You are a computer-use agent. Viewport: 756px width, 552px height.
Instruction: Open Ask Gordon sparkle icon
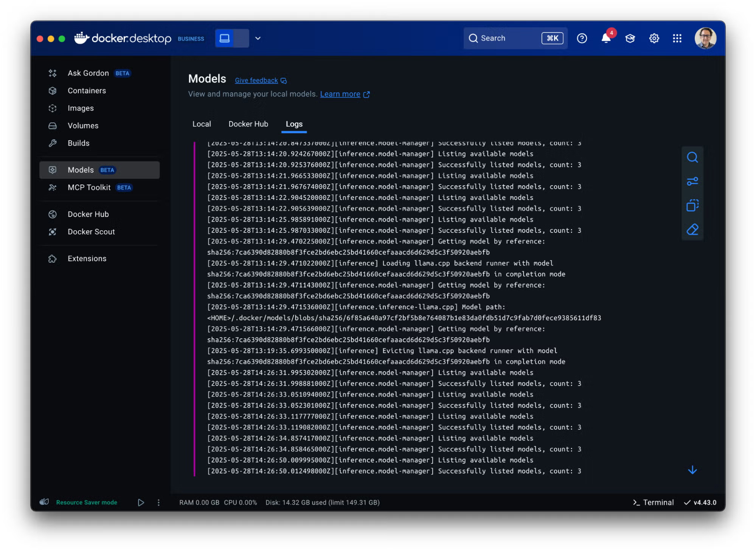53,73
